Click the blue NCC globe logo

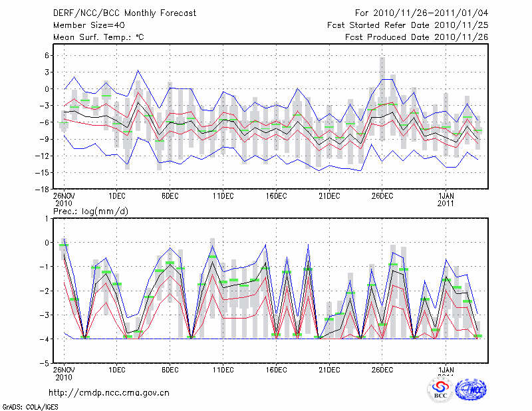470,390
